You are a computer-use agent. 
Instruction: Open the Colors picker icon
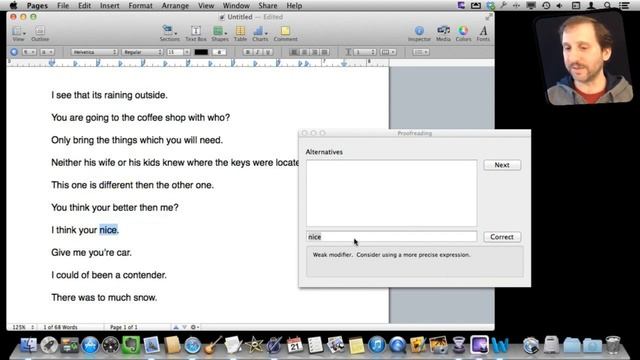[x=463, y=33]
